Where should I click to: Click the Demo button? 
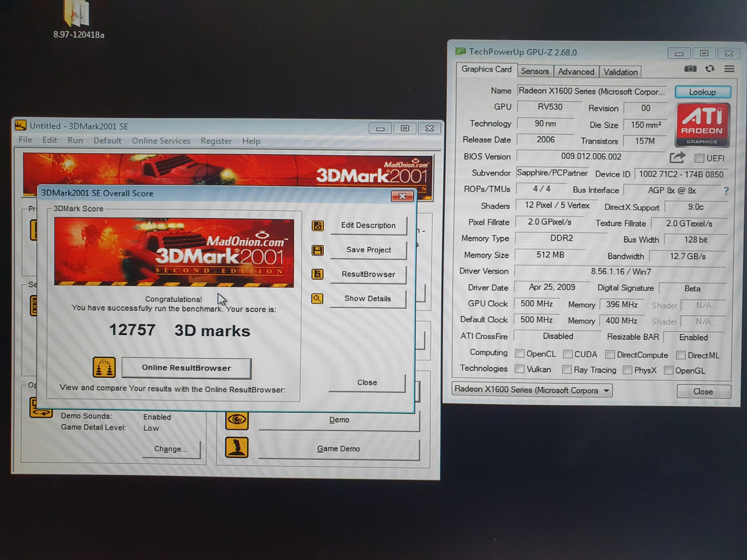[x=339, y=420]
